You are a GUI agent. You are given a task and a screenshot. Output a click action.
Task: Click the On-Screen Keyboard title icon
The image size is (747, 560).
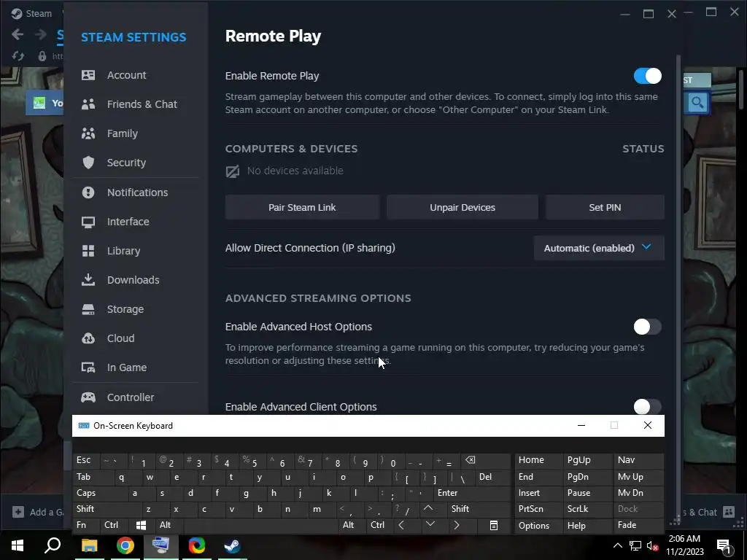84,426
